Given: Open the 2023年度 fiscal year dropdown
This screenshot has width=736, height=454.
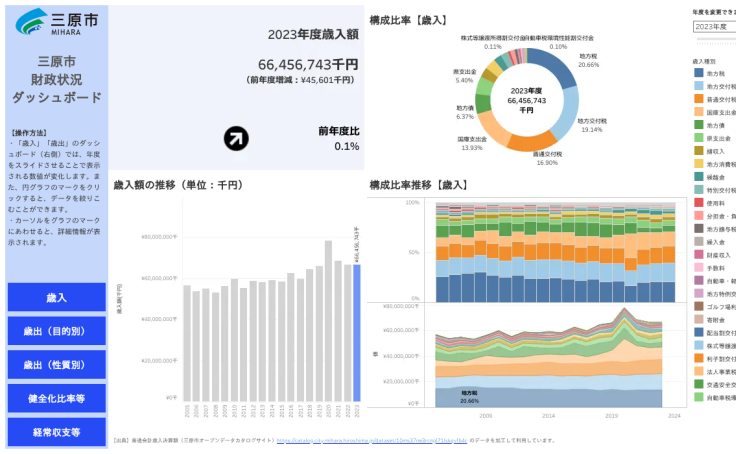Looking at the screenshot, I should (x=714, y=27).
